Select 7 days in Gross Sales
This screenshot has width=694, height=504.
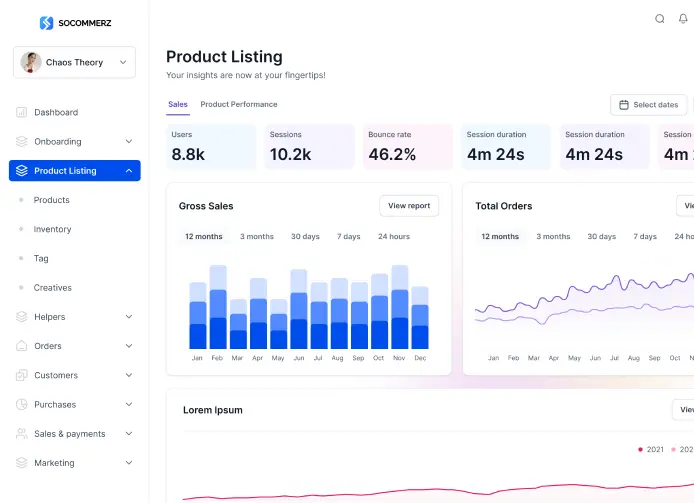[x=348, y=237]
